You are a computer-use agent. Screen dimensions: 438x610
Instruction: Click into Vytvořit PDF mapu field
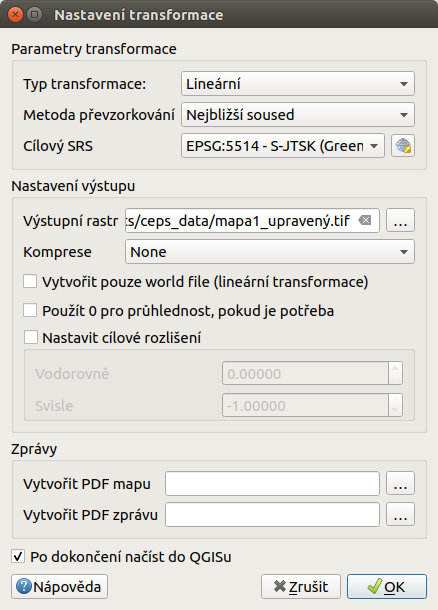272,484
